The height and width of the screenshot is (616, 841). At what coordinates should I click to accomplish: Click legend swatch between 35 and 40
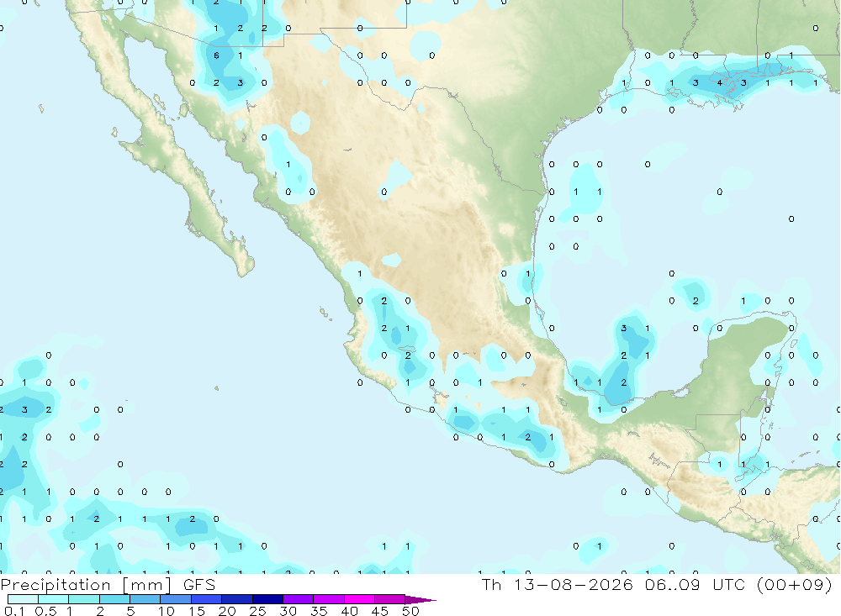[x=329, y=599]
